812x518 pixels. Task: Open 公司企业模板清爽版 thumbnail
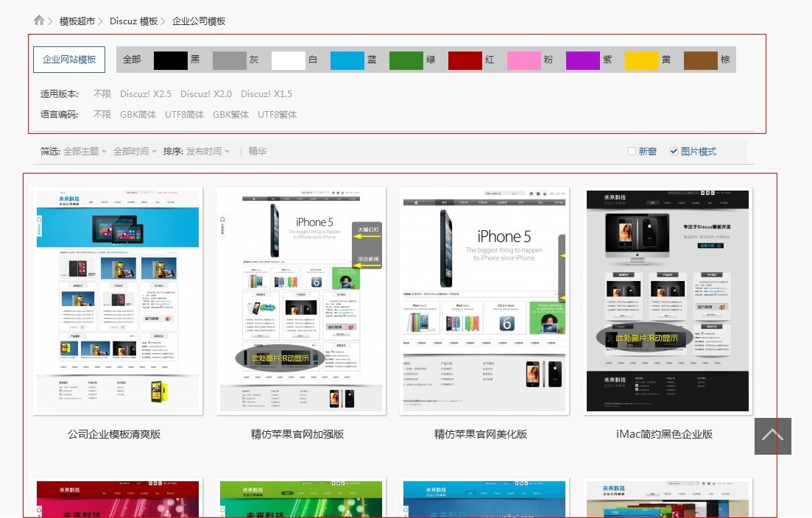click(118, 301)
